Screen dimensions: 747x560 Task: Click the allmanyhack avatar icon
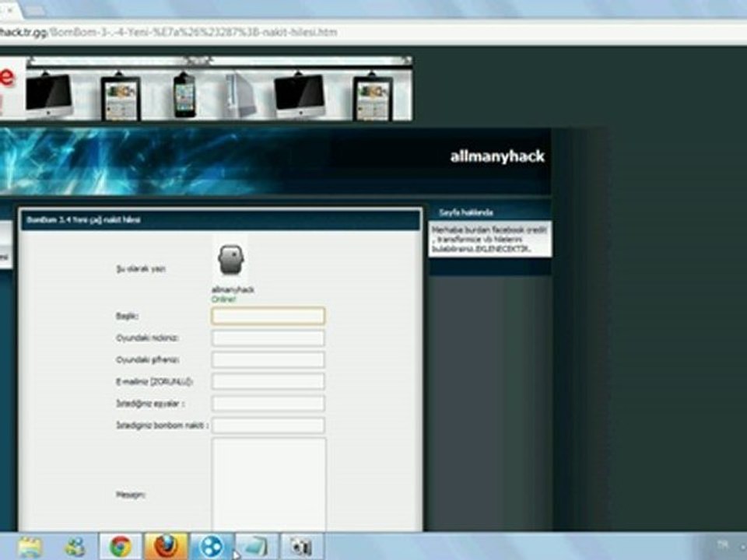click(x=231, y=260)
